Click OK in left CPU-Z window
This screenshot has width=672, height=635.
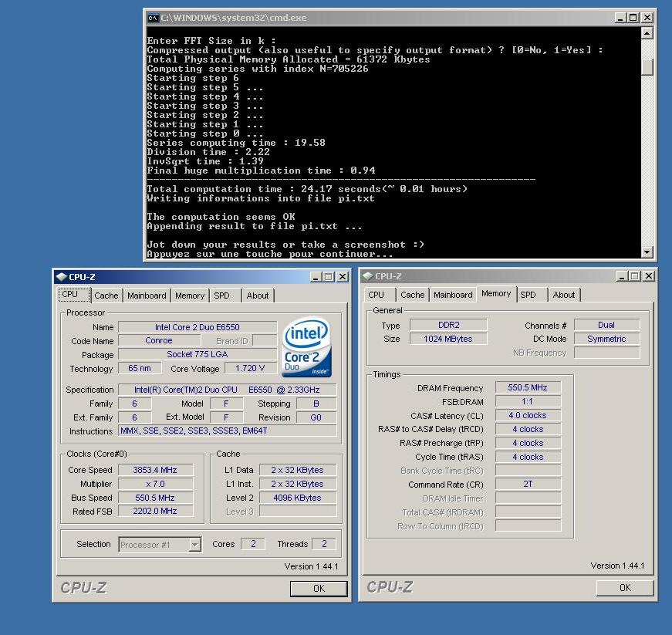(319, 588)
